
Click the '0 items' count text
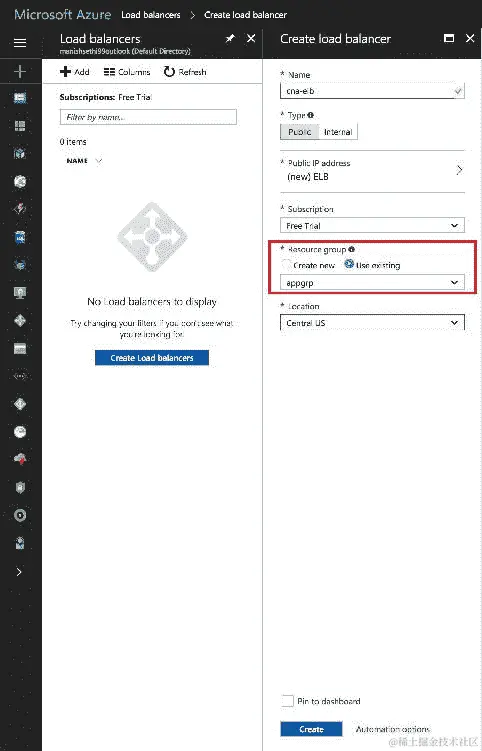(x=73, y=142)
